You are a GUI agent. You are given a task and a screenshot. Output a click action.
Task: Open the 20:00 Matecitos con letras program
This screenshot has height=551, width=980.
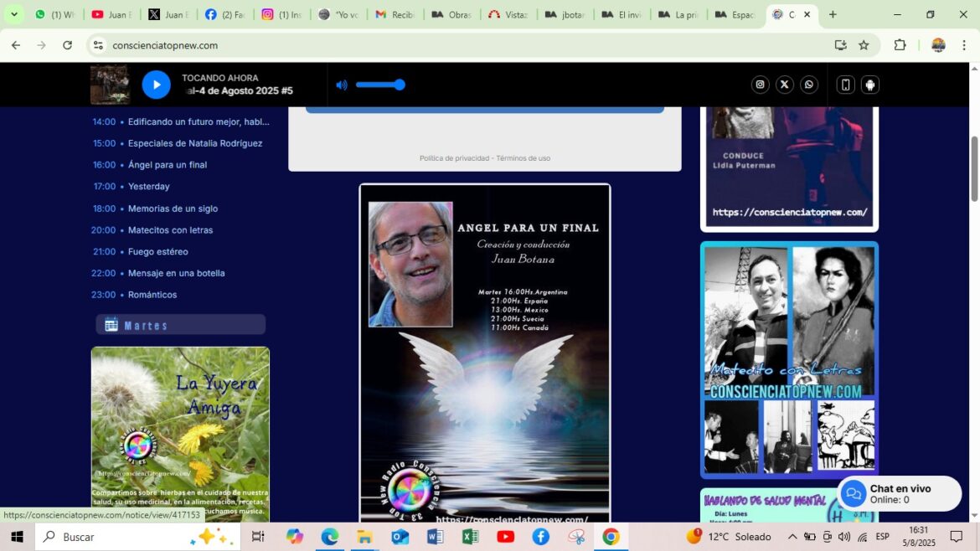[x=170, y=230]
